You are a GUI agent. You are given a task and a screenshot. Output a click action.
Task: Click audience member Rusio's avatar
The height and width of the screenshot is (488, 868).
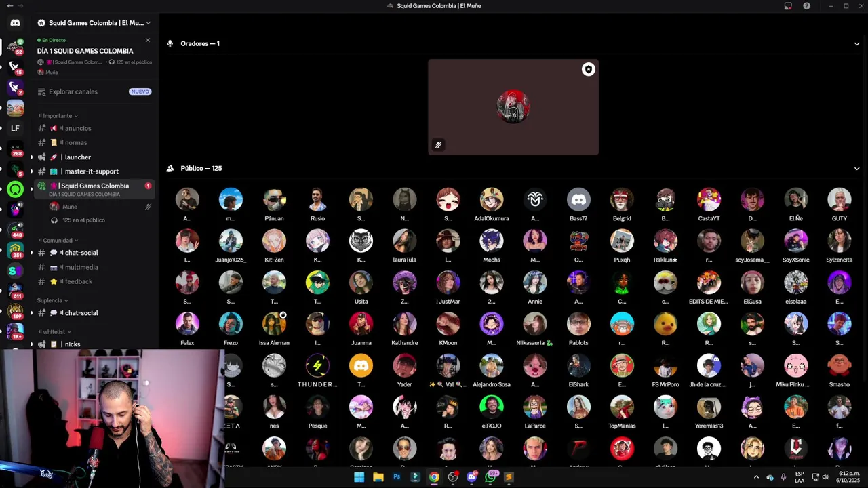[317, 199]
